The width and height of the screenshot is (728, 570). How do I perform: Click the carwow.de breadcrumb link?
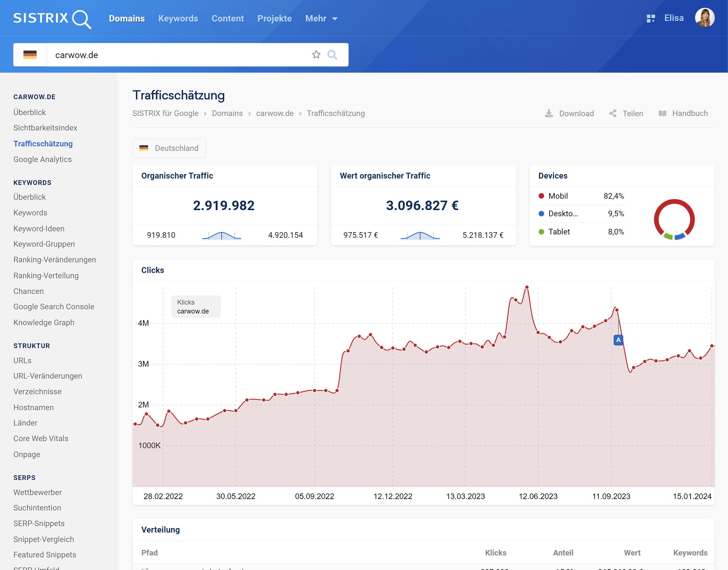275,113
